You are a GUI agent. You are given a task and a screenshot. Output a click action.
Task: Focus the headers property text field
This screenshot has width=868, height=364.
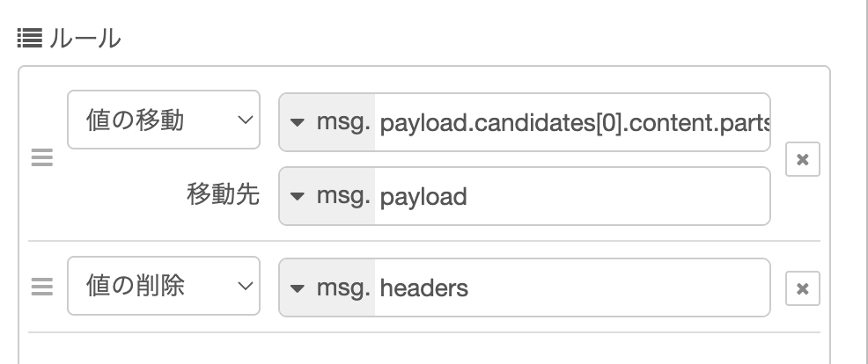coord(572,288)
